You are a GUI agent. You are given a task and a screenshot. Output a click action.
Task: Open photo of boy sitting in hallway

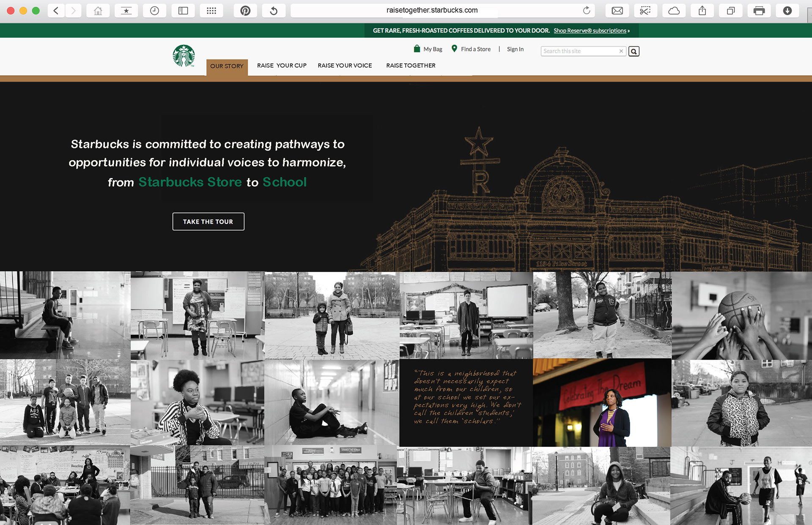[x=332, y=402]
